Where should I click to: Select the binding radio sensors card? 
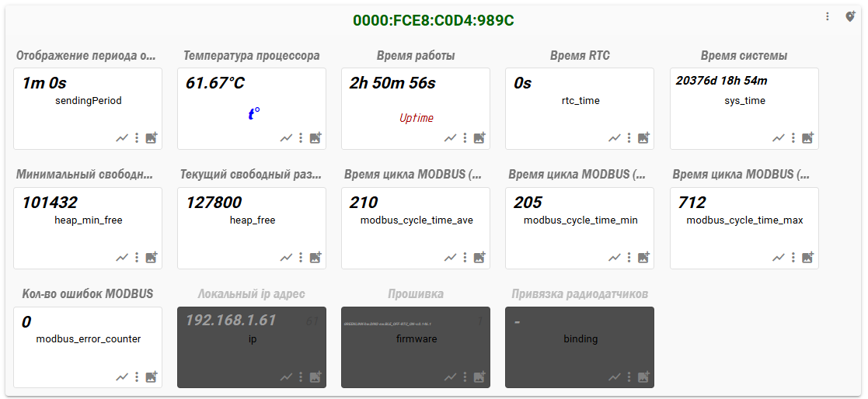click(580, 347)
